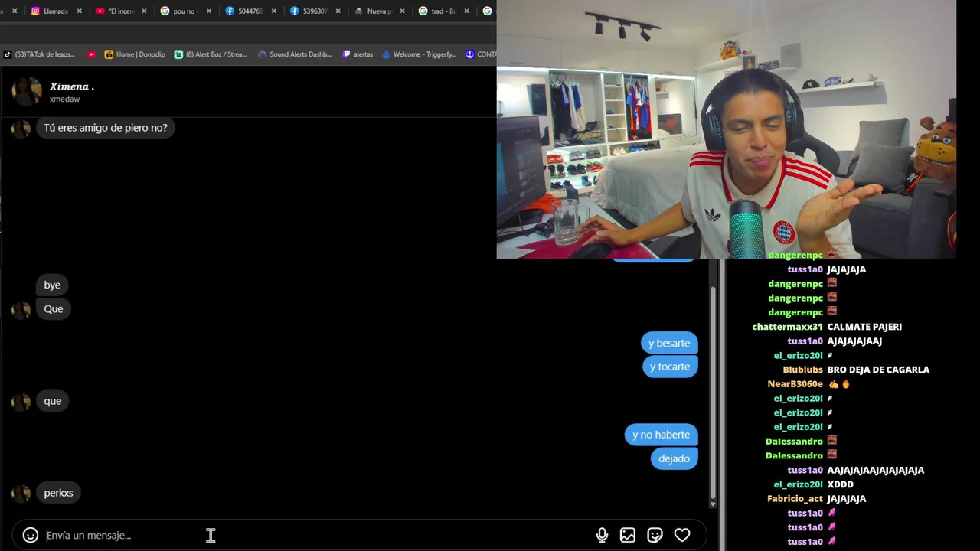Click the 'bye' message bubble

click(52, 285)
